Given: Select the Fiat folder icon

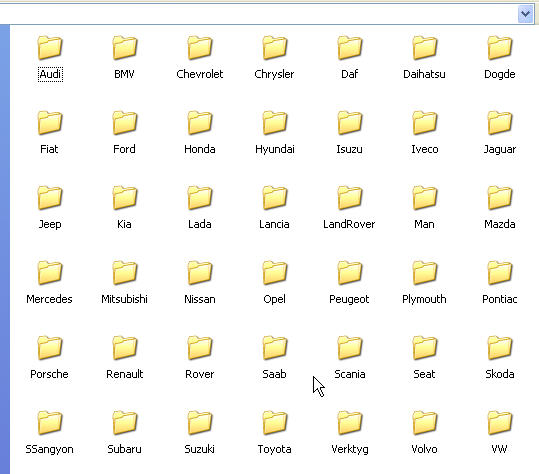Looking at the screenshot, I should point(50,122).
